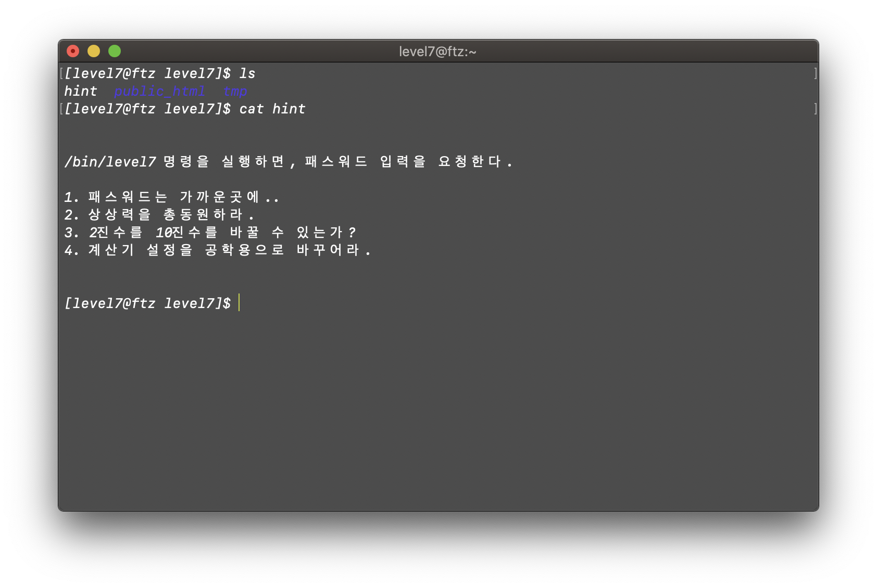Minimize the terminal with the yellow button

[94, 51]
